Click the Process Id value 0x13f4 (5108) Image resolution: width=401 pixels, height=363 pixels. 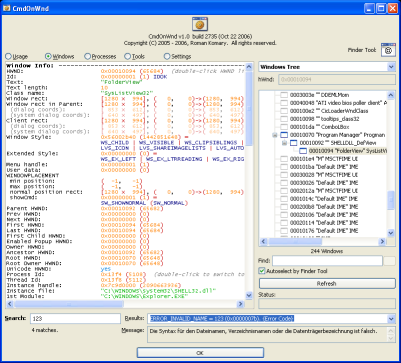pos(124,274)
